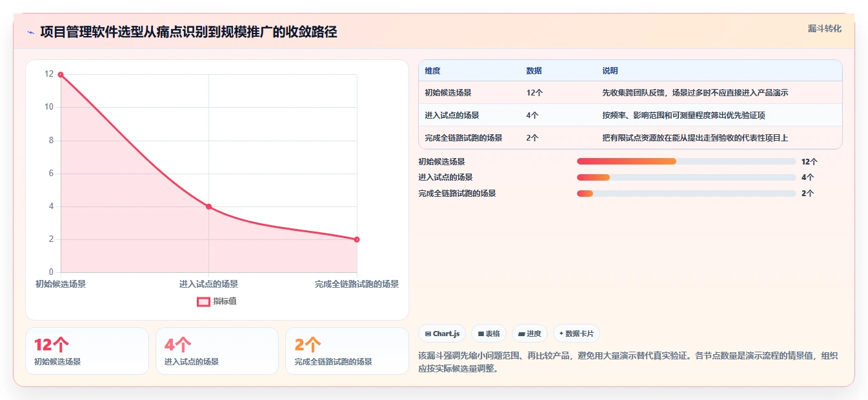Click table cell 进入试点的场景
The image size is (868, 400).
tap(452, 115)
